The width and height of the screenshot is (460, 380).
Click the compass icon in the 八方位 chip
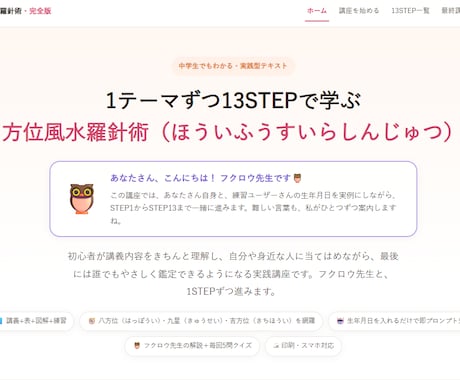pyautogui.click(x=91, y=321)
